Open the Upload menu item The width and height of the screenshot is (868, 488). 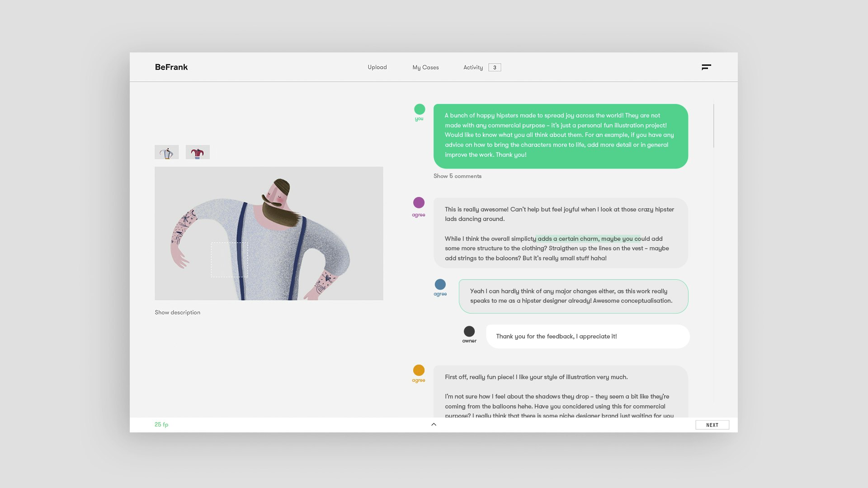[x=377, y=67]
